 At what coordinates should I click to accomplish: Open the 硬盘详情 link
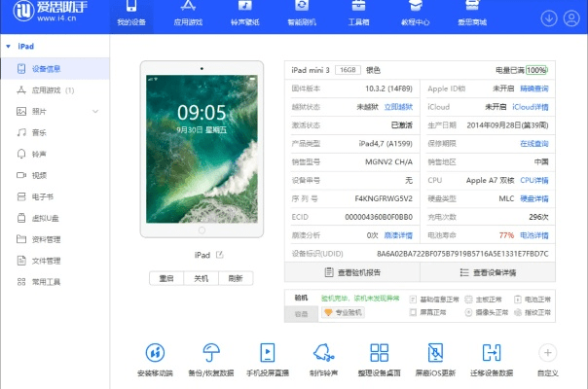click(x=534, y=198)
